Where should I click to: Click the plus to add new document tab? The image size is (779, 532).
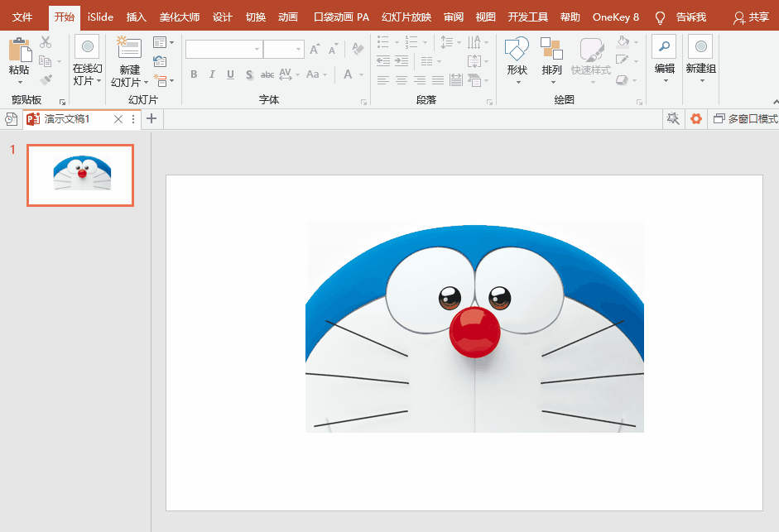[x=151, y=118]
